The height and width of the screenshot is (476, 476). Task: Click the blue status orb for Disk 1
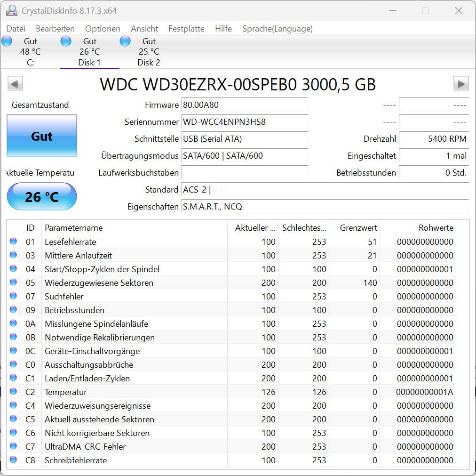pos(66,41)
